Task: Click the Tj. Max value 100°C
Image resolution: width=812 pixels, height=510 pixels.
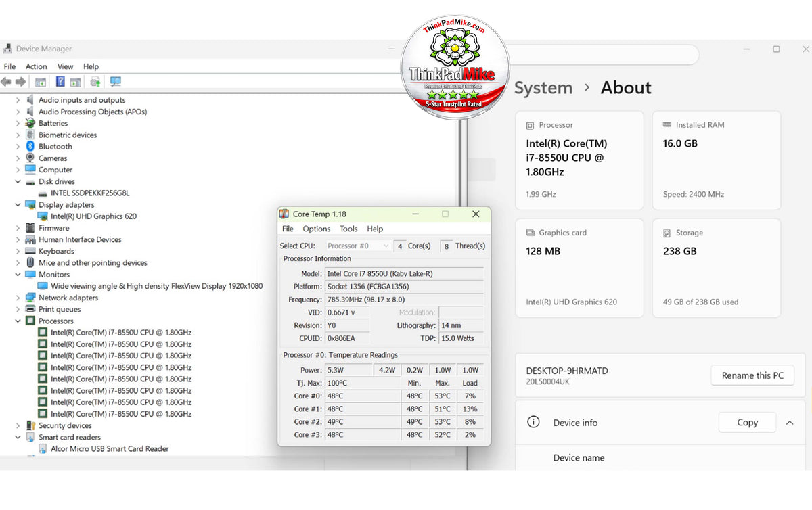Action: [363, 383]
